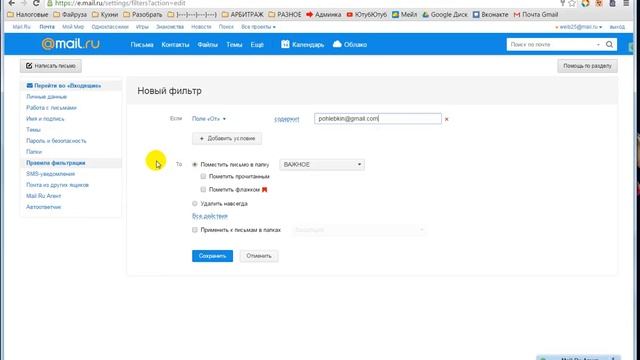
Task: Open the ЮтубЮтуб bookmark
Action: pos(367,14)
